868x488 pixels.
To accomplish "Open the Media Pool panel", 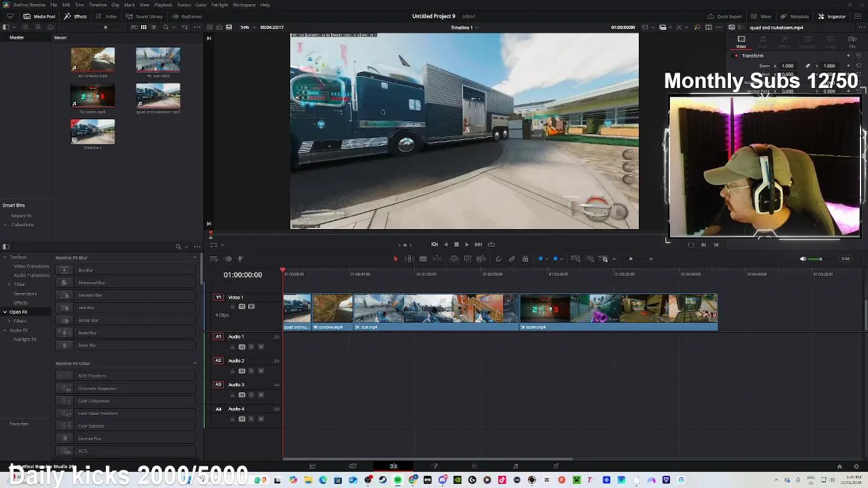I will (39, 16).
